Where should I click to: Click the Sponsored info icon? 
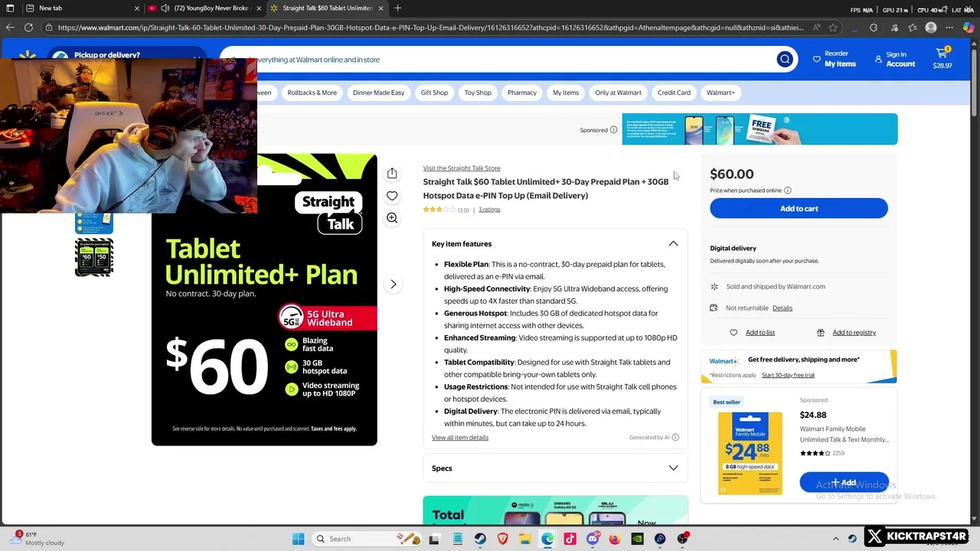click(x=613, y=130)
